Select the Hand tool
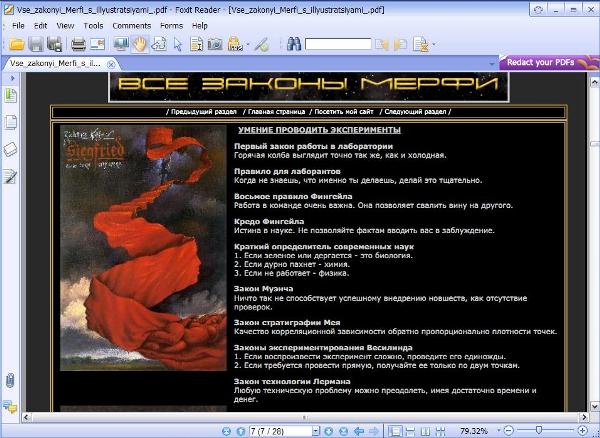Image resolution: width=600 pixels, height=438 pixels. 140,44
